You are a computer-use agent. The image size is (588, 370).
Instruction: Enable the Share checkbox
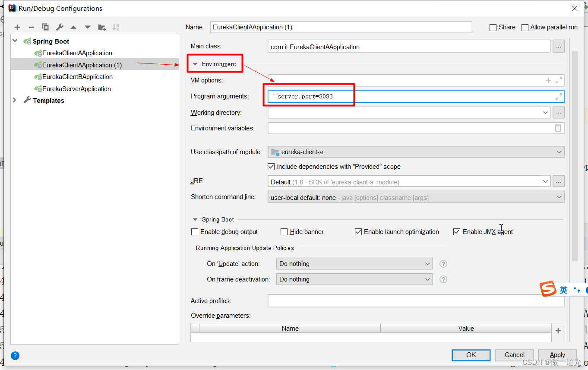(x=493, y=28)
